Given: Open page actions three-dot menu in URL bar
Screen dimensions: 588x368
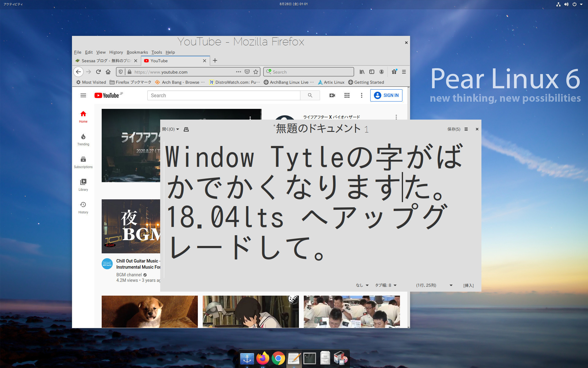Looking at the screenshot, I should (x=238, y=72).
